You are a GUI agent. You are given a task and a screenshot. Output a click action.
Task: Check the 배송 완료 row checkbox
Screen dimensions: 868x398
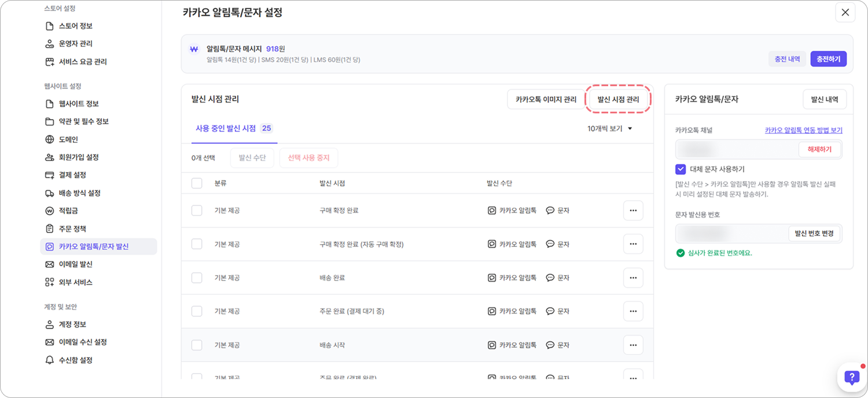pyautogui.click(x=197, y=278)
